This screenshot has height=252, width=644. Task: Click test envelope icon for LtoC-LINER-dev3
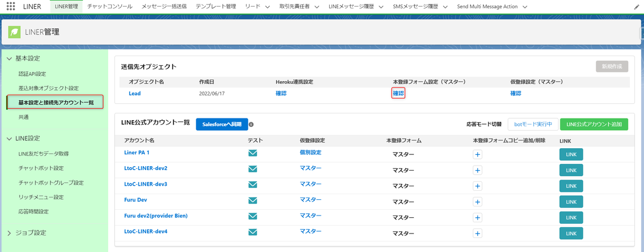click(x=252, y=185)
